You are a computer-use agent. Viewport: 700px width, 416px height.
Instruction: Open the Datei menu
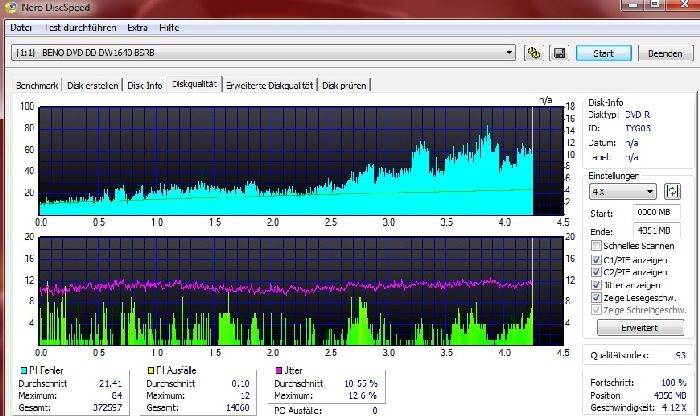21,28
